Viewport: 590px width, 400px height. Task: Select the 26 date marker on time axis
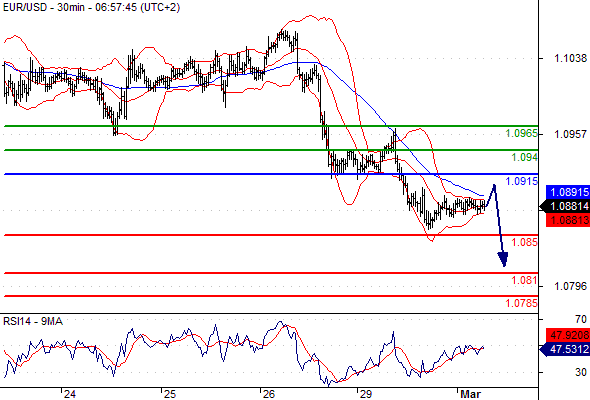[269, 394]
